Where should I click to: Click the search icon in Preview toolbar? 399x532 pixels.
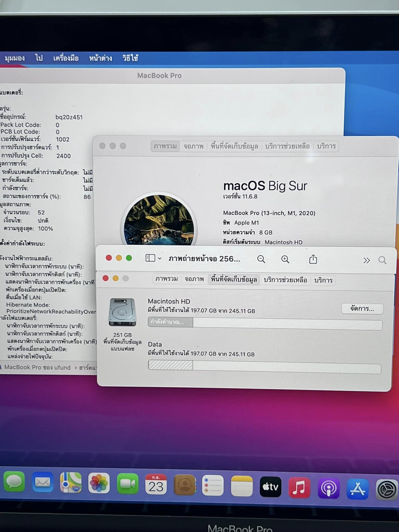click(382, 260)
